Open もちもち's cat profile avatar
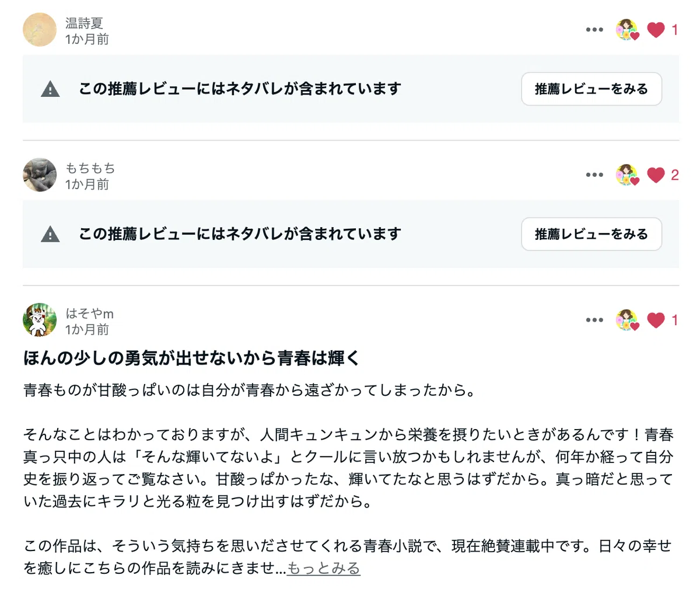Screen dimensions: 700x589 pyautogui.click(x=40, y=175)
